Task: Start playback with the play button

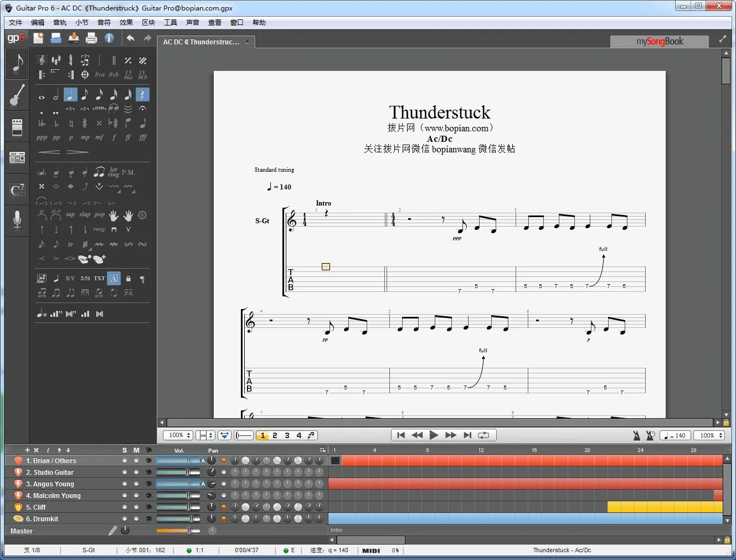Action: point(434,435)
